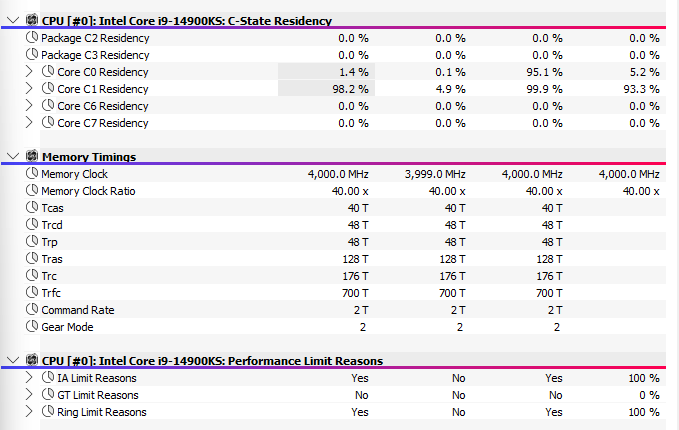Expand the GT Limit Reasons row
The image size is (679, 430).
(29, 394)
